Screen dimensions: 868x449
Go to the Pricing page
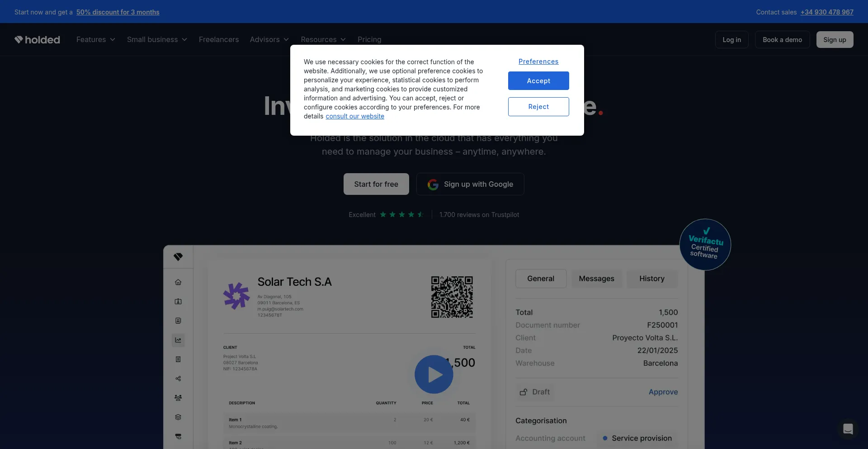pos(369,40)
